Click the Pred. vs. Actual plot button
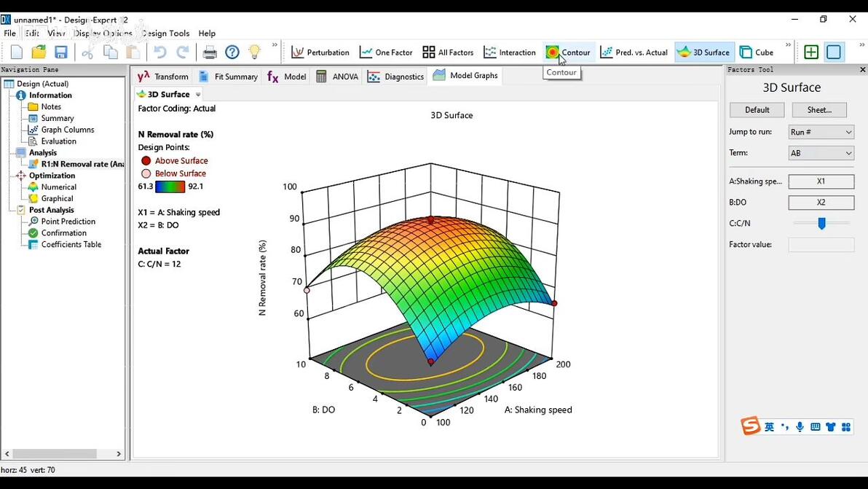The height and width of the screenshot is (489, 868). (634, 52)
